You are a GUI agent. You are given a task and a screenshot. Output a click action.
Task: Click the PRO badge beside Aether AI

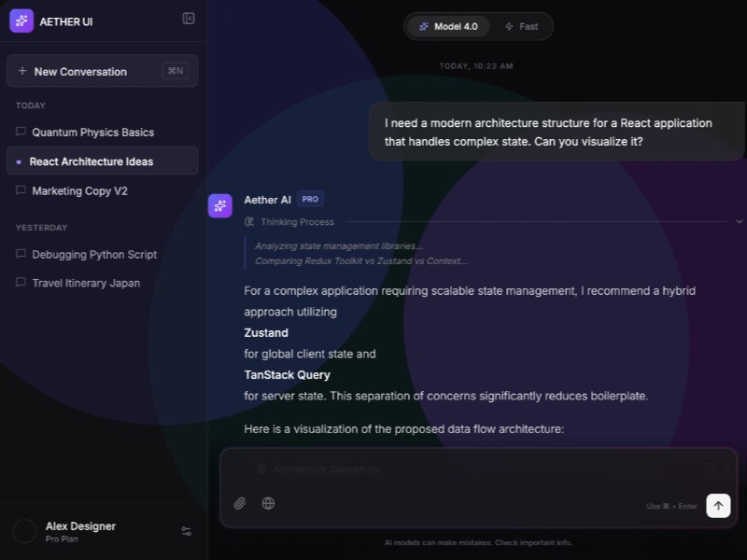point(311,199)
